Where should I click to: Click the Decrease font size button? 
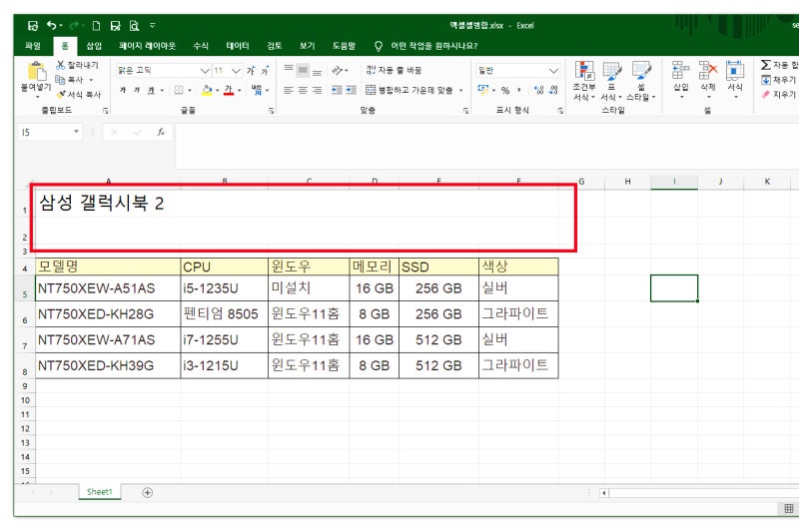coord(265,70)
